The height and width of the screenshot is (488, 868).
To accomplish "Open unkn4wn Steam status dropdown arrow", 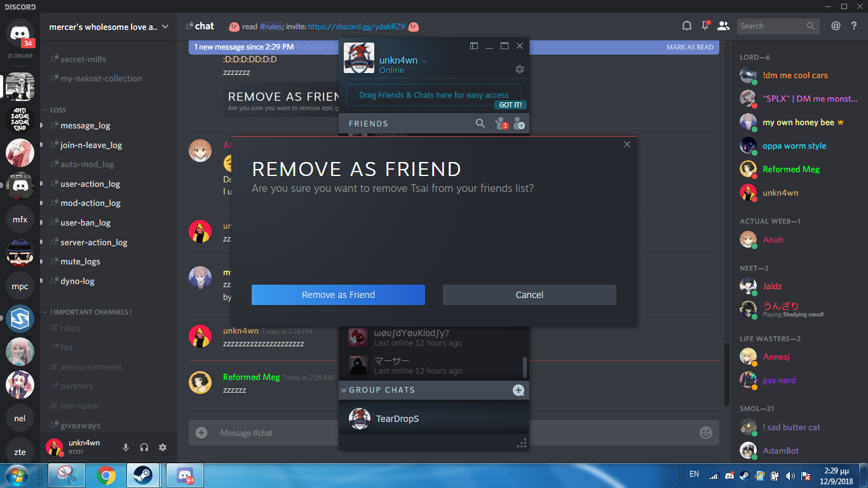I will [x=424, y=61].
